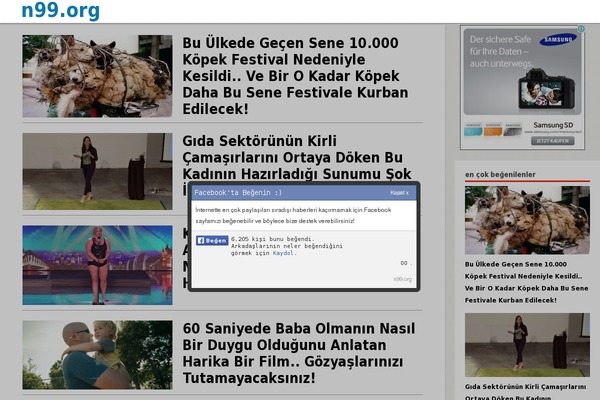Click the Facebook 'Beğen' like button
Viewport: 600px width, 400px height.
[212, 240]
